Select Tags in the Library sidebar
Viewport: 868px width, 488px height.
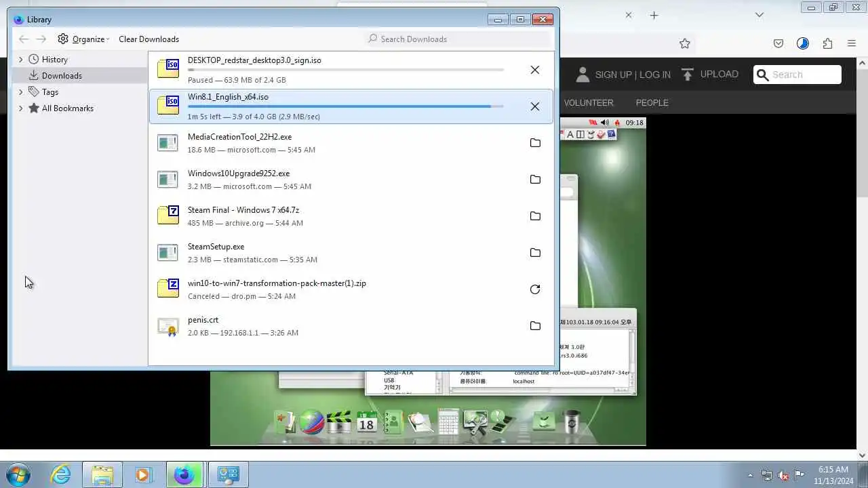point(50,92)
